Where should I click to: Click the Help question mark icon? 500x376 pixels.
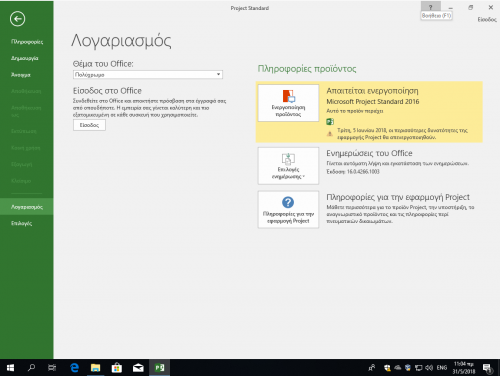point(430,7)
